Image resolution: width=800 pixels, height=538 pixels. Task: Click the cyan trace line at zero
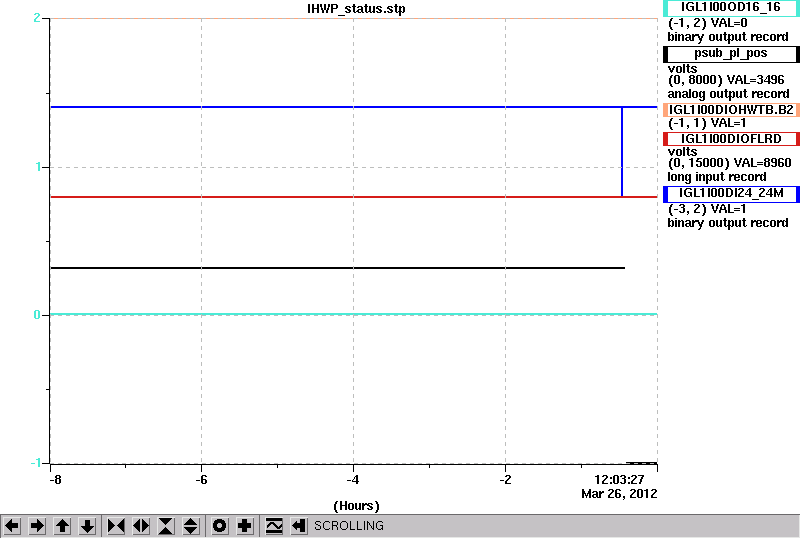click(x=354, y=314)
